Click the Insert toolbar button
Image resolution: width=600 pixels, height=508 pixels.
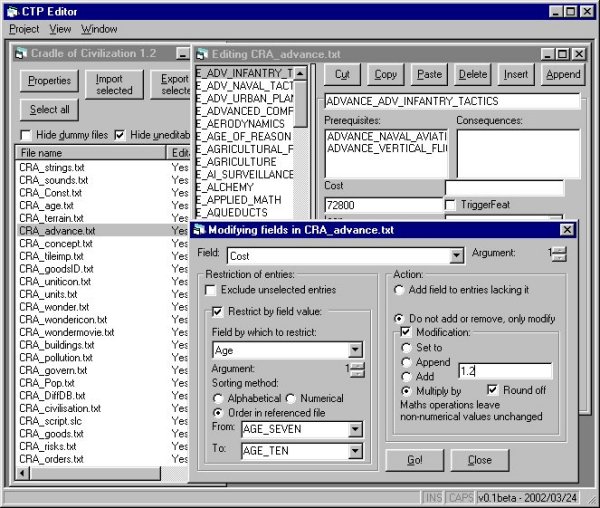coord(516,74)
